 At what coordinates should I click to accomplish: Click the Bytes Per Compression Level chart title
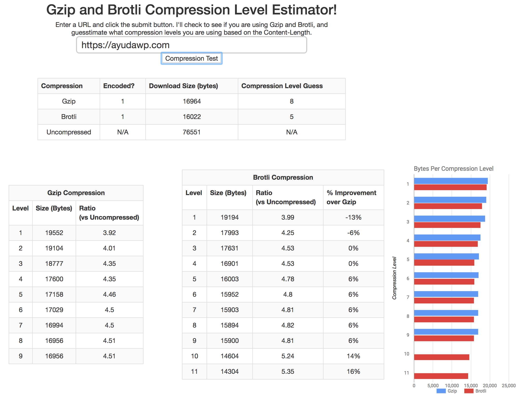click(453, 169)
